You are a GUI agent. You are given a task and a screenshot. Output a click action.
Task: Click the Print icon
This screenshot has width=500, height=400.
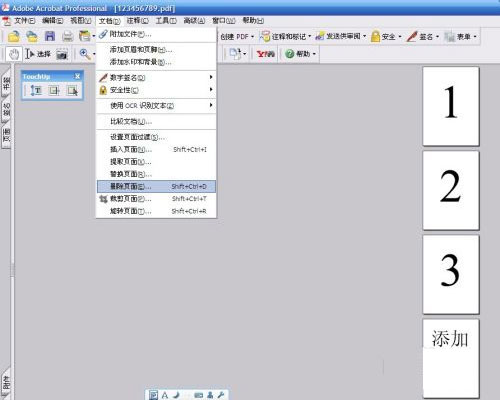point(68,36)
